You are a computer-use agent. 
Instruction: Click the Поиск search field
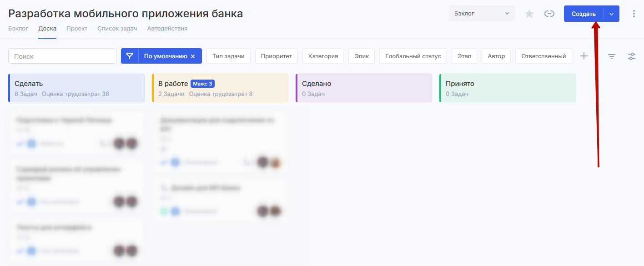[x=62, y=56]
